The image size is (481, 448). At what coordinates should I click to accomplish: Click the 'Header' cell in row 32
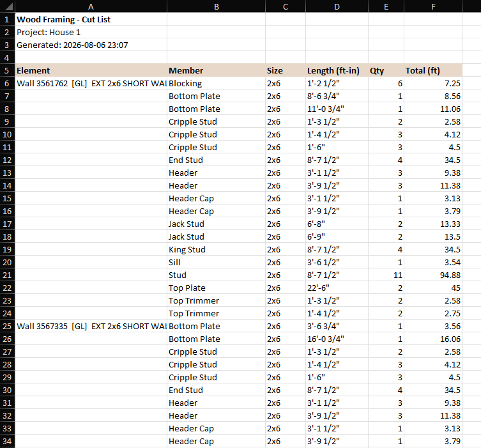pyautogui.click(x=217, y=416)
